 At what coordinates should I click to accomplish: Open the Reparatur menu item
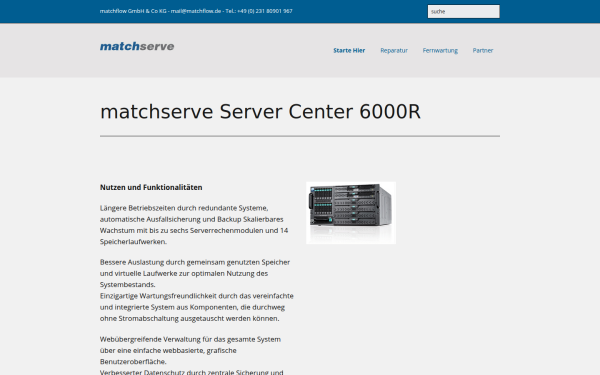click(394, 50)
